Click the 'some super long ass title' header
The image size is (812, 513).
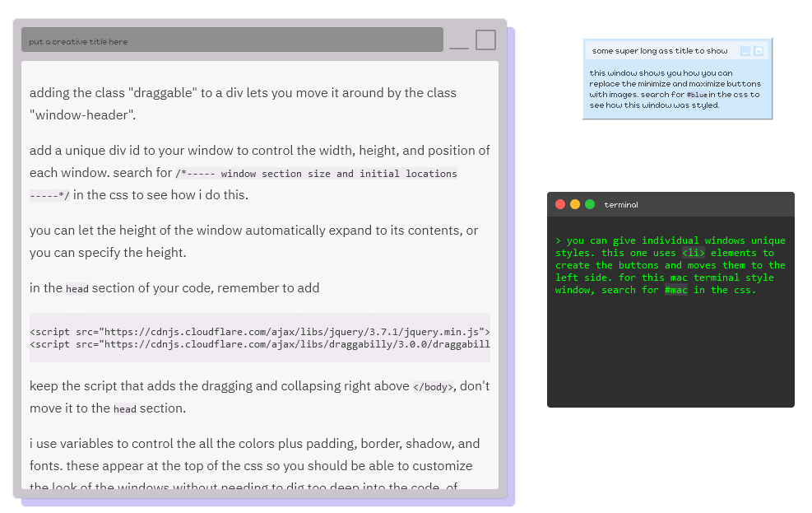click(660, 51)
